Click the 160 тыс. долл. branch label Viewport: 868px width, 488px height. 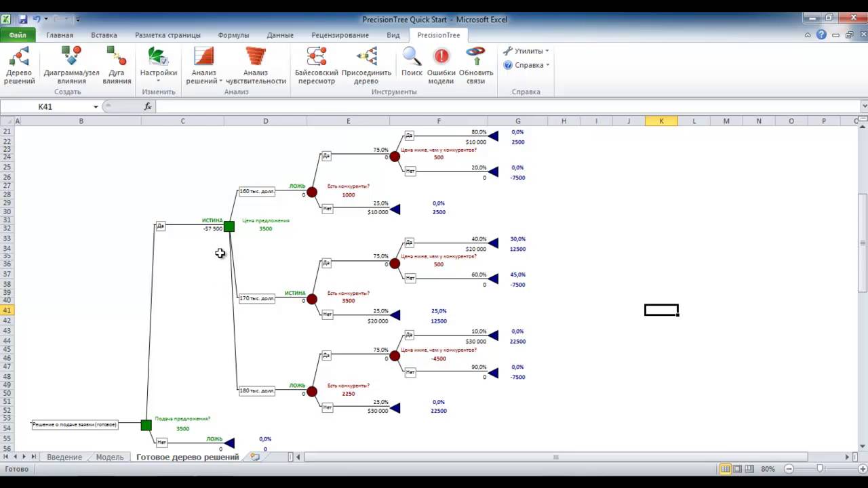click(x=257, y=192)
